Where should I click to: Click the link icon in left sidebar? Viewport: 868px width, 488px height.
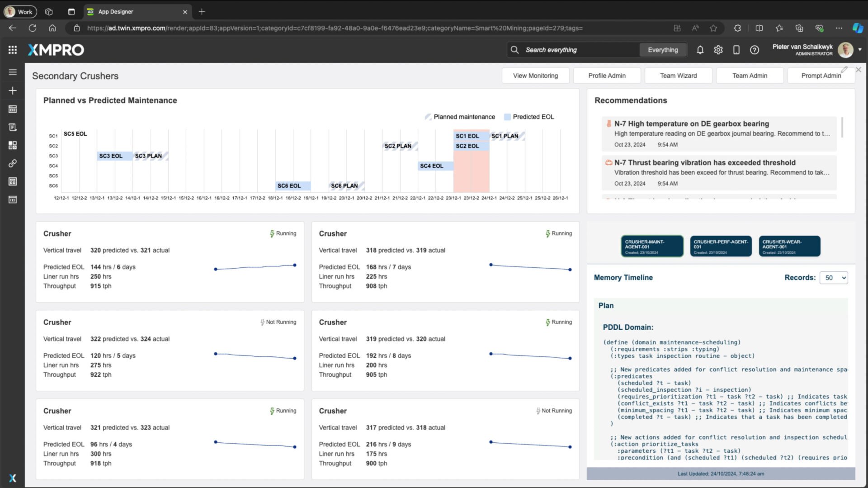point(13,163)
